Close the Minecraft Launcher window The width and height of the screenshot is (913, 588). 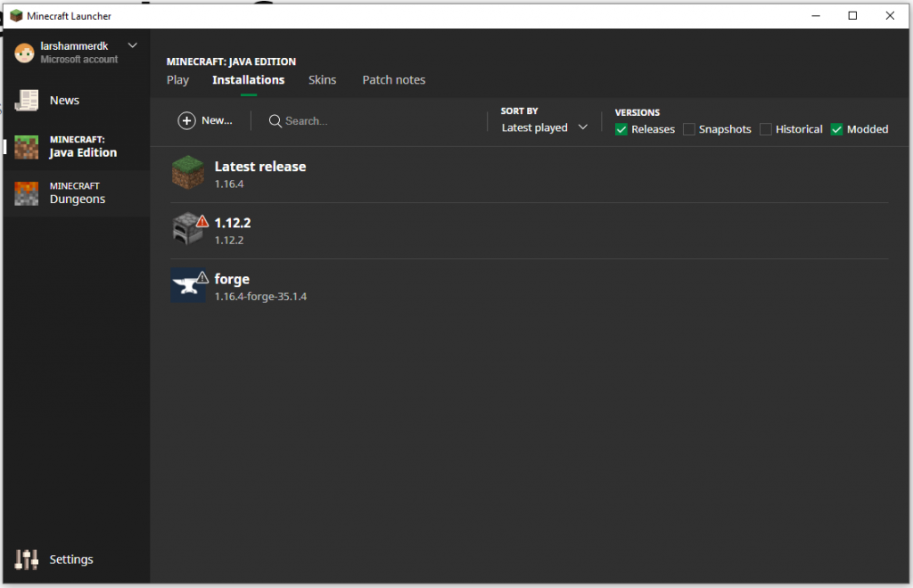pyautogui.click(x=890, y=16)
